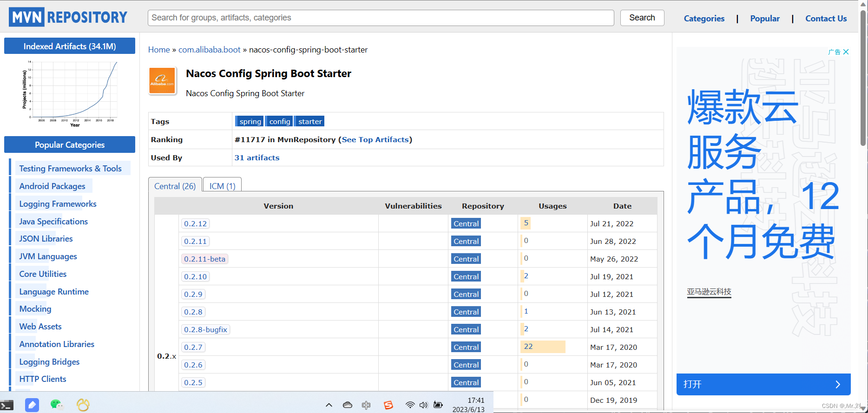Click Central repository badge for 0.2.12
Screen dimensions: 868x413
point(466,223)
